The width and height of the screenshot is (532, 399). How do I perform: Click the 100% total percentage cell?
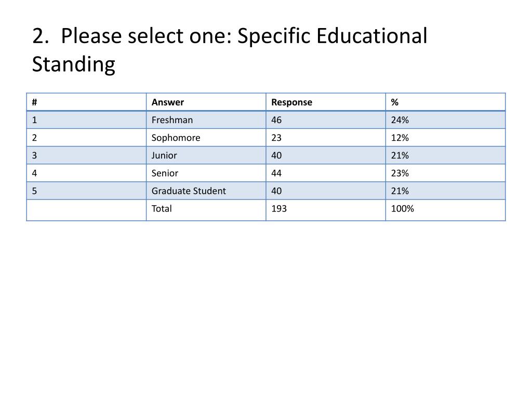pyautogui.click(x=445, y=210)
